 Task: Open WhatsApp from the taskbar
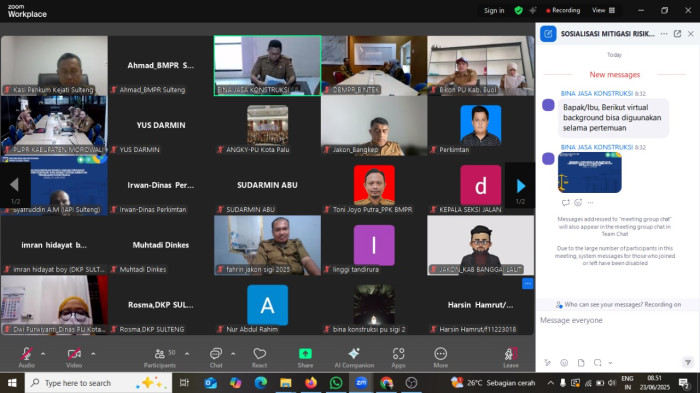[336, 383]
